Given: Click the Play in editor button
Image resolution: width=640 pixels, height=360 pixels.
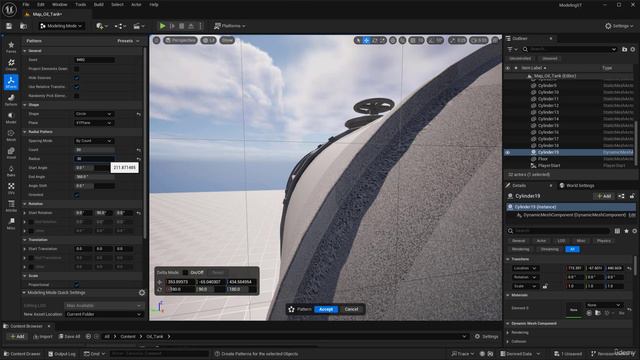Looking at the screenshot, I should point(162,26).
